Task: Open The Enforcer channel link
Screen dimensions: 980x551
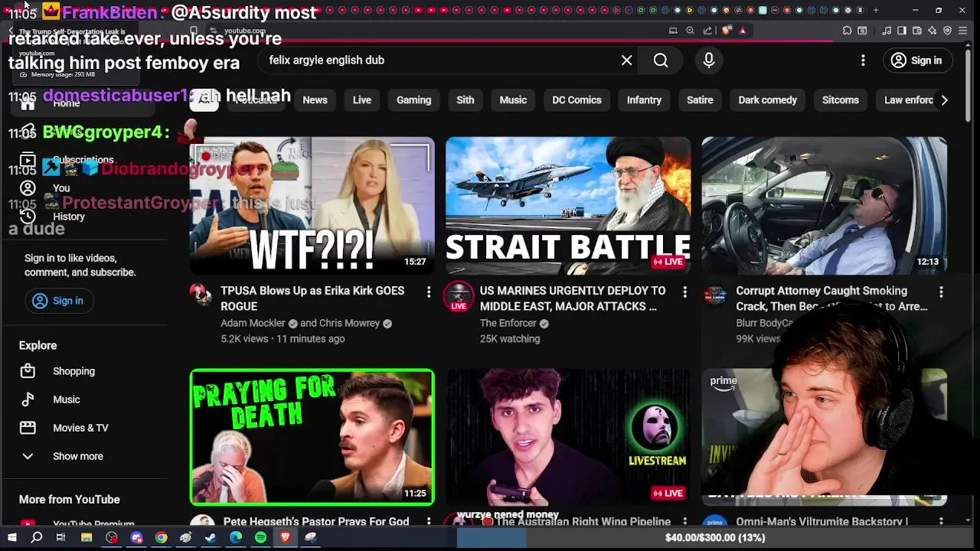Action: [x=508, y=324]
